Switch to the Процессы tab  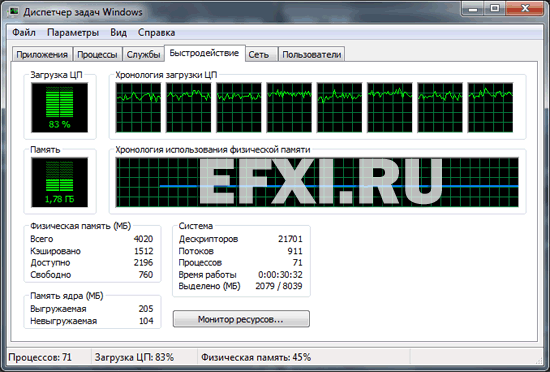pyautogui.click(x=97, y=55)
